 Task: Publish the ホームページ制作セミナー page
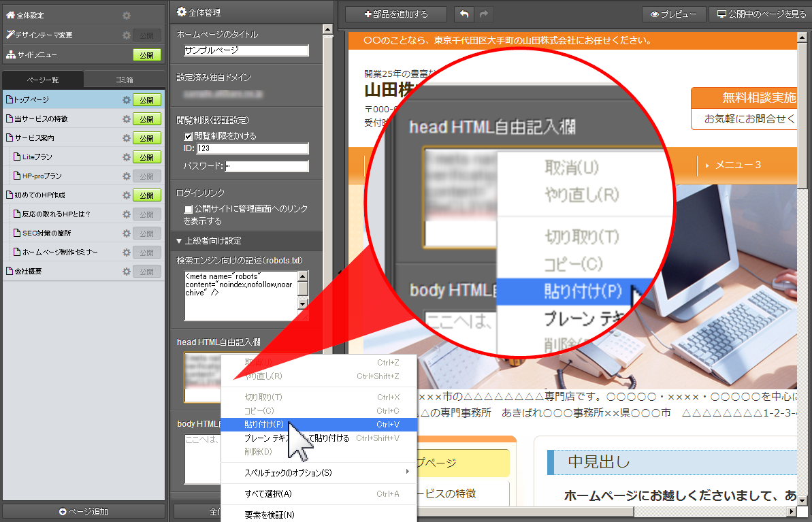pos(147,252)
